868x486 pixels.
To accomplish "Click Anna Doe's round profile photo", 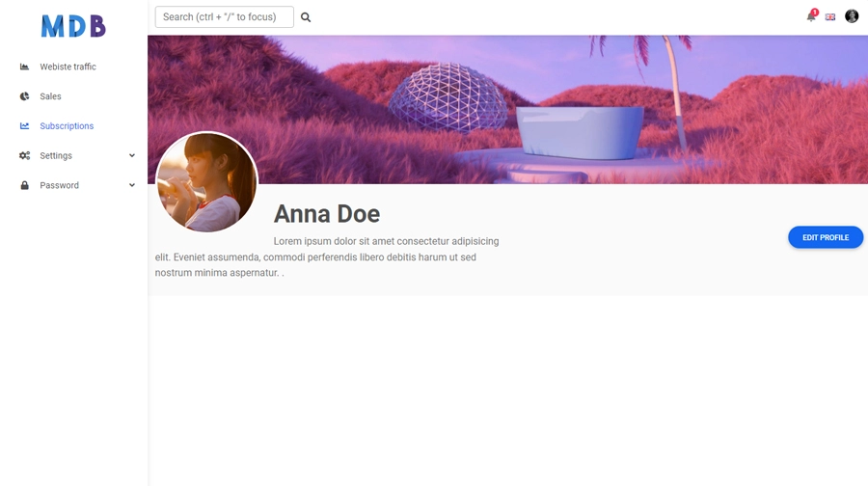I will point(206,182).
